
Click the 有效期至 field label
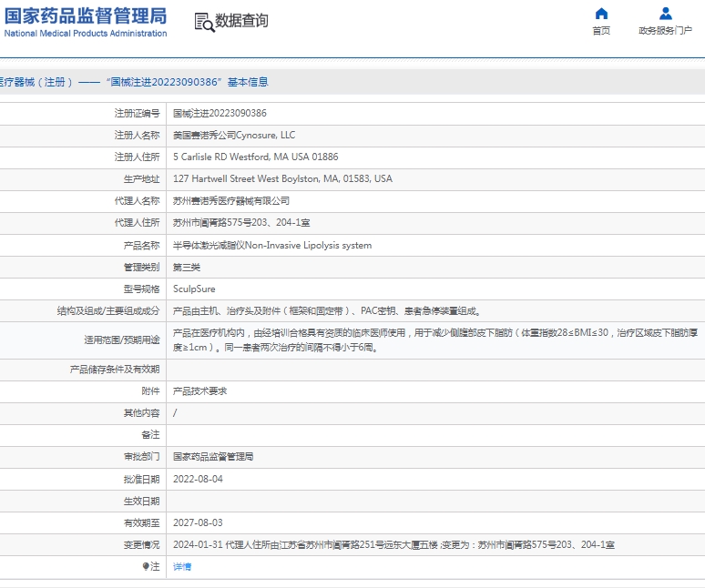click(x=141, y=522)
